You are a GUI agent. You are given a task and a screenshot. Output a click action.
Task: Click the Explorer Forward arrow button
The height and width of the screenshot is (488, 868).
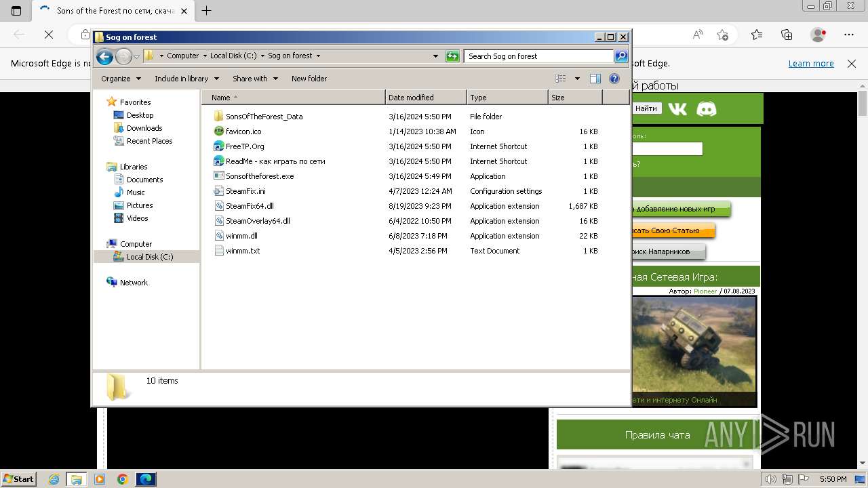coord(123,56)
